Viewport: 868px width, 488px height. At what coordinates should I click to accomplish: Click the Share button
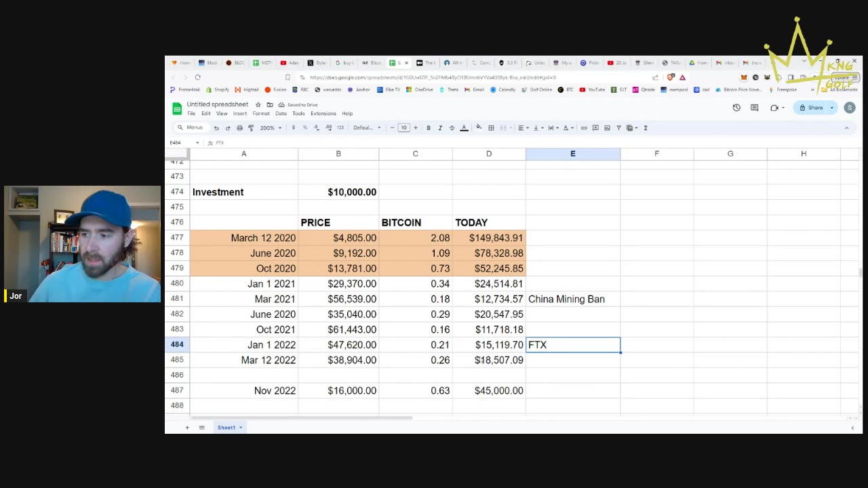(x=811, y=108)
